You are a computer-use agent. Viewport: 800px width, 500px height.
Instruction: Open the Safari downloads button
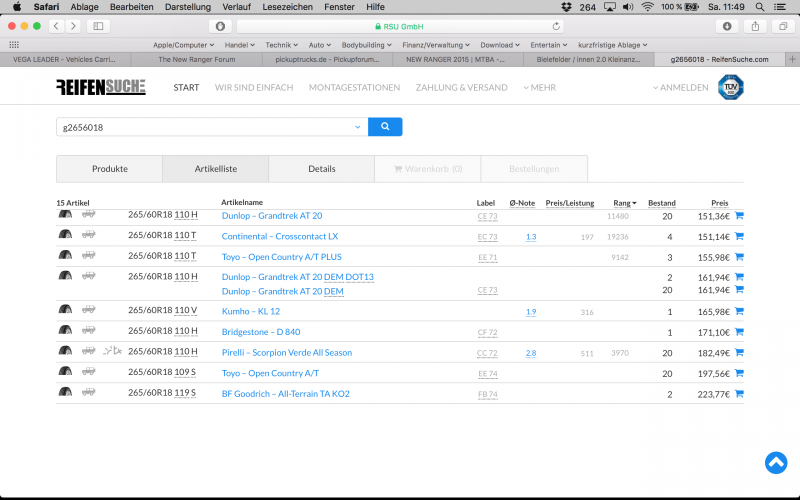click(727, 26)
